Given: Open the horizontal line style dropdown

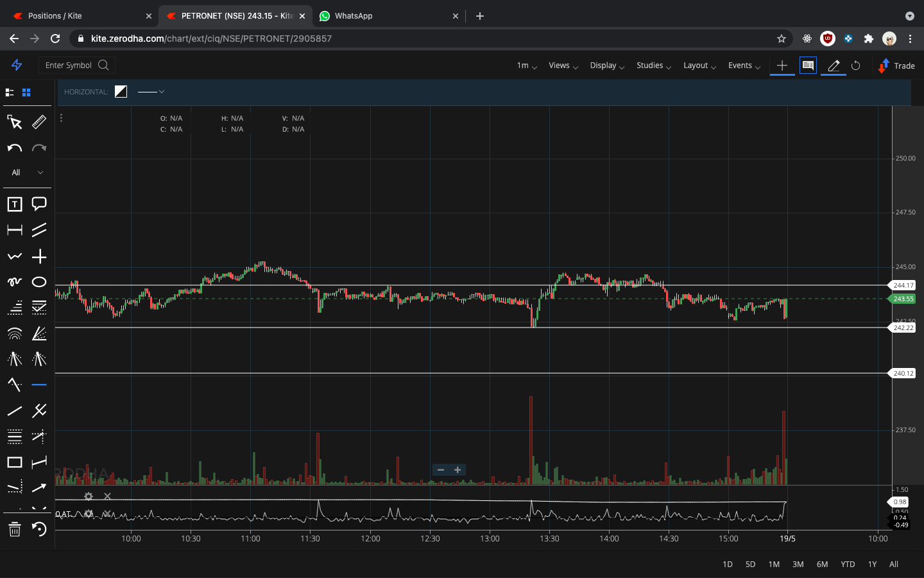Looking at the screenshot, I should pos(151,92).
